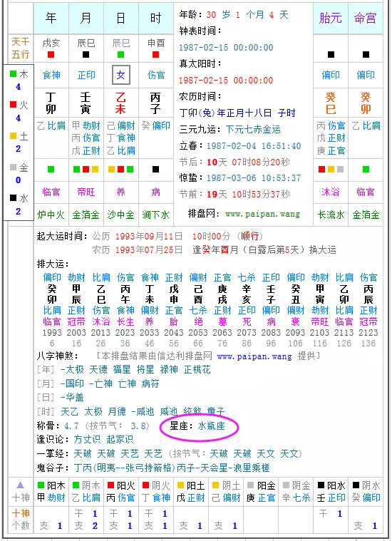The image size is (392, 541).
Task: Click the 日 column header
Action: pyautogui.click(x=120, y=18)
